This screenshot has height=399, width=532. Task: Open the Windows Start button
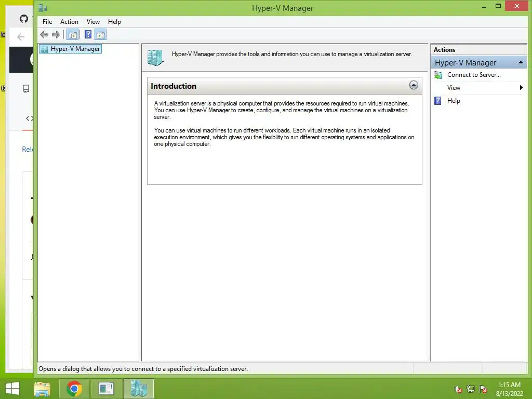point(12,389)
